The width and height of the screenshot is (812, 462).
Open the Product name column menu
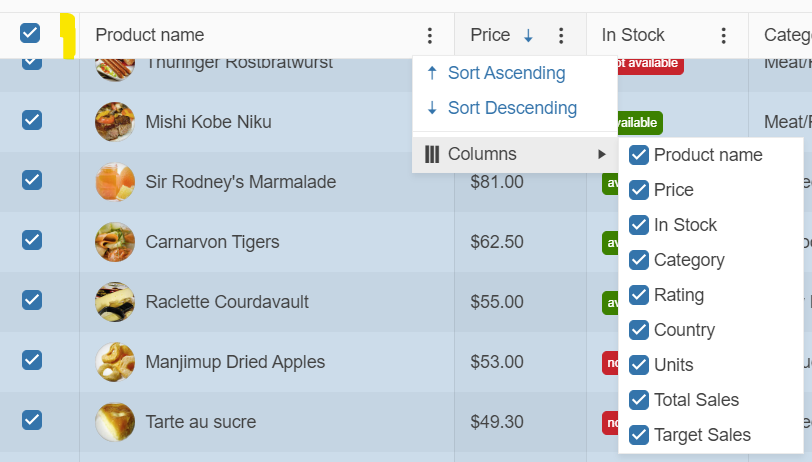click(x=430, y=36)
